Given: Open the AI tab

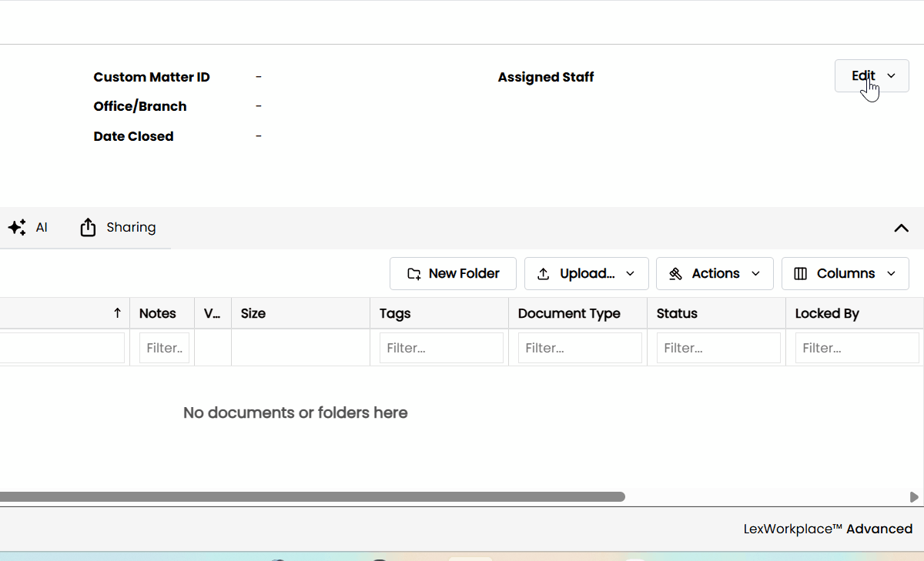Looking at the screenshot, I should [x=28, y=227].
